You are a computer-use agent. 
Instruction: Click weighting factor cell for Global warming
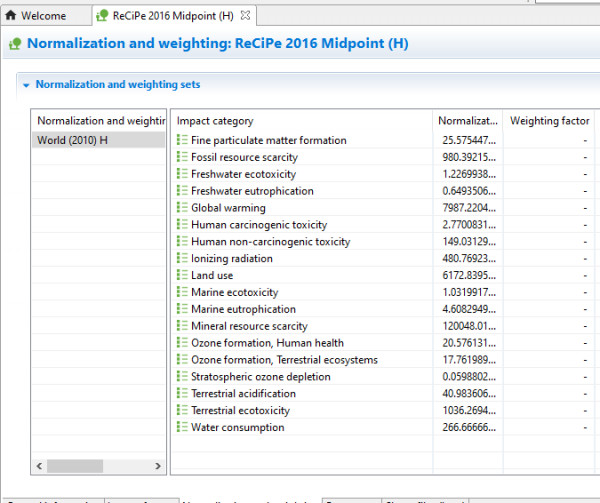[548, 208]
